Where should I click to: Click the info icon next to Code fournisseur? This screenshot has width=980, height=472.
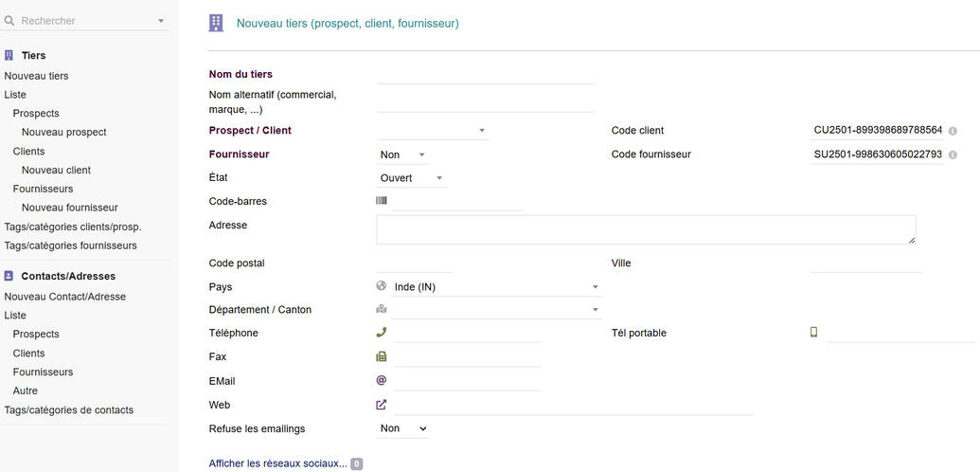(953, 154)
